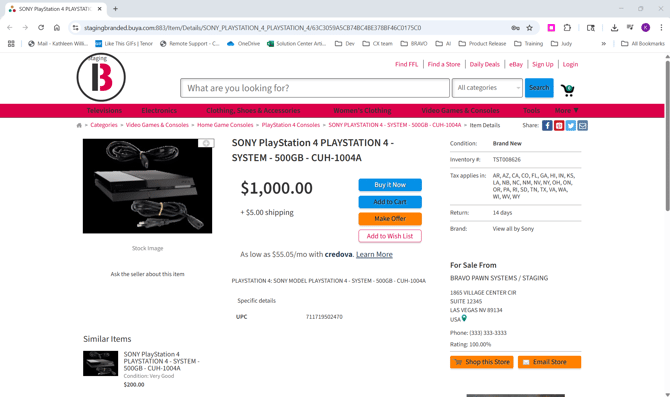Share item on Facebook
670x397 pixels.
[x=547, y=125]
